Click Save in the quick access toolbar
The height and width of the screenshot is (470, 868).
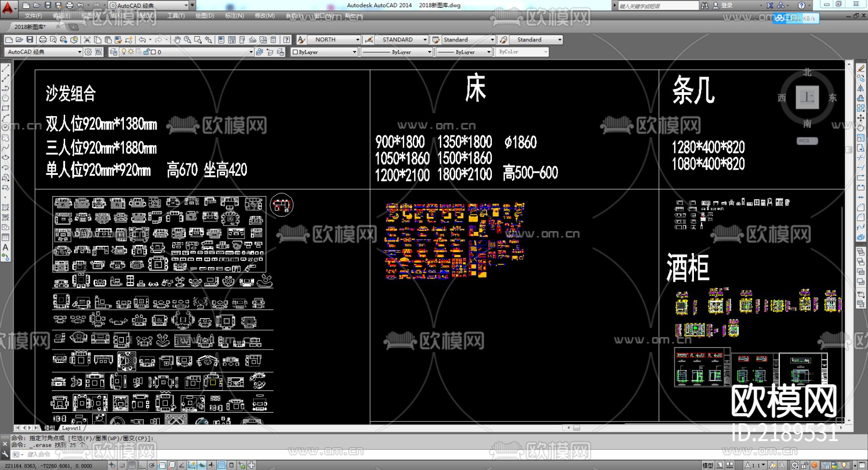(48, 5)
